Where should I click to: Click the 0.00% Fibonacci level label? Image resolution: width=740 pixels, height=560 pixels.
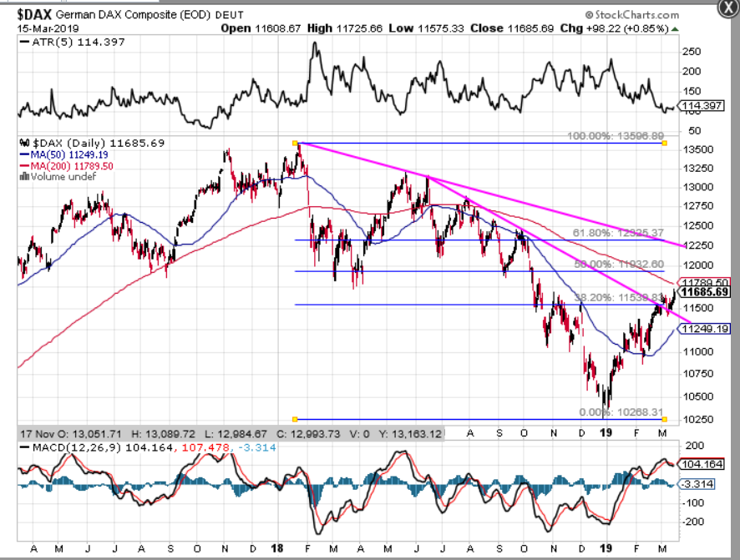click(621, 412)
